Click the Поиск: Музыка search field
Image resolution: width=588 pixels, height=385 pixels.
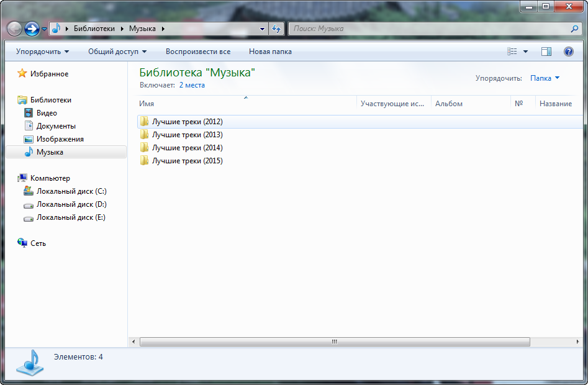coord(428,29)
